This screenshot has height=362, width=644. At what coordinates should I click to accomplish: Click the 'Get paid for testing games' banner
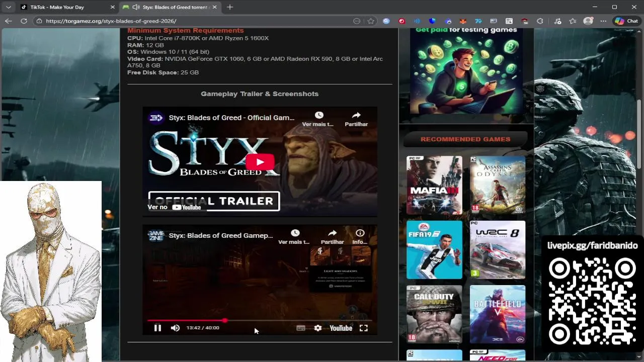[x=466, y=70]
